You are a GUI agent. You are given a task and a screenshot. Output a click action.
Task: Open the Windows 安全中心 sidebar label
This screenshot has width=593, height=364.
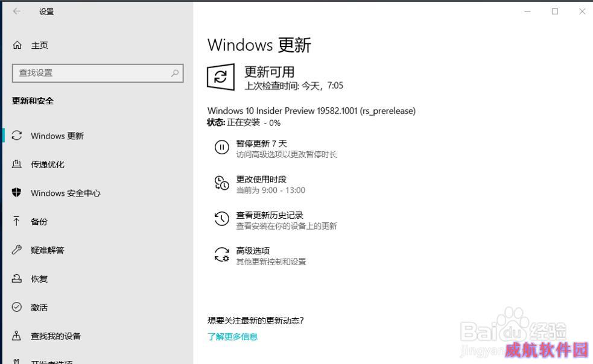[x=66, y=193]
